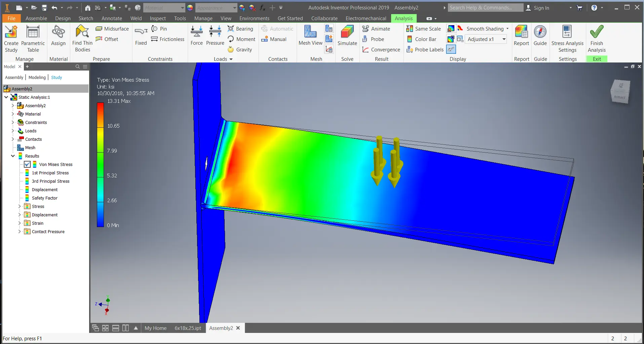Expand the Material tree node

click(13, 114)
